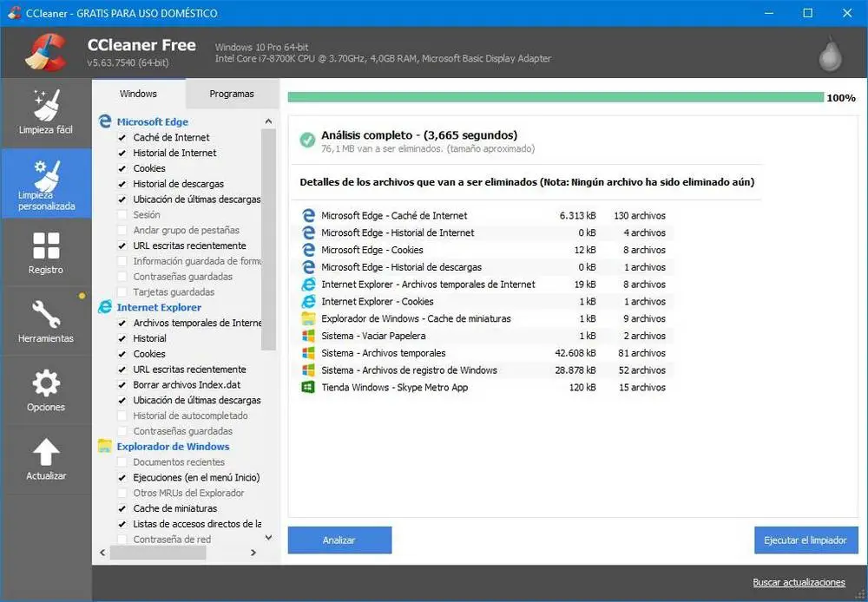The image size is (868, 602).
Task: Open Limpieza fácil broom icon
Action: click(x=47, y=105)
